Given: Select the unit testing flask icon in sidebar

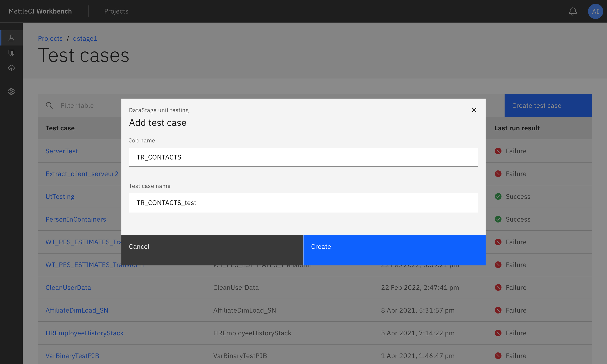Looking at the screenshot, I should point(11,38).
